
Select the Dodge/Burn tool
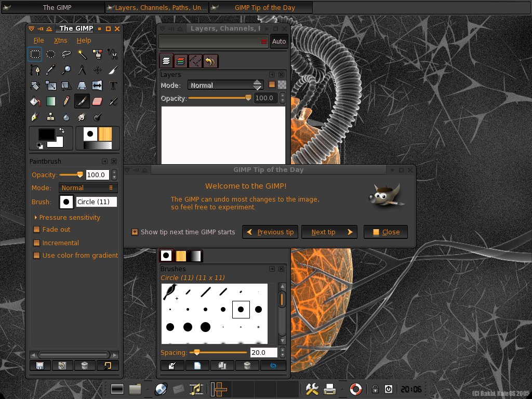(97, 117)
